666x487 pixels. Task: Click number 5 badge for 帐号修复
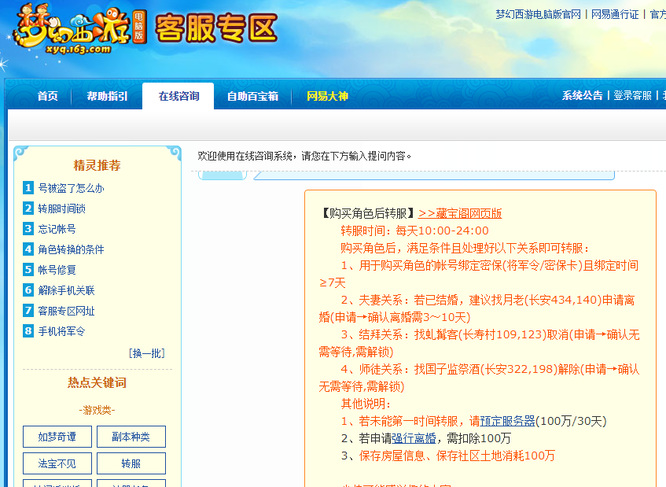tap(28, 269)
